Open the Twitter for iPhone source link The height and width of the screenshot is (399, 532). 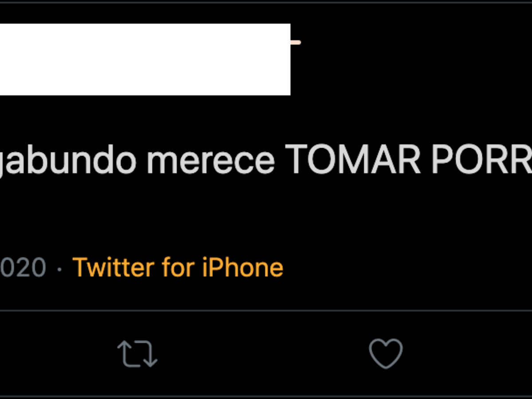177,267
